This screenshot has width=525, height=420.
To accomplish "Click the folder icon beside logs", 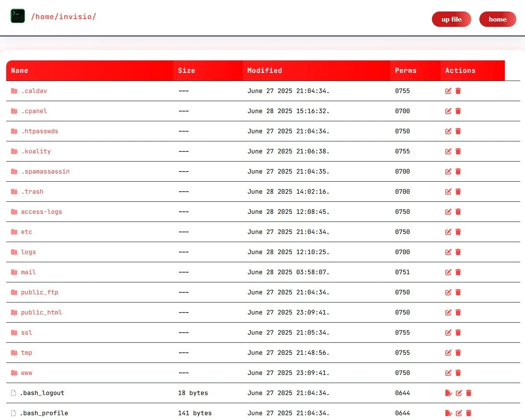I will coord(14,252).
